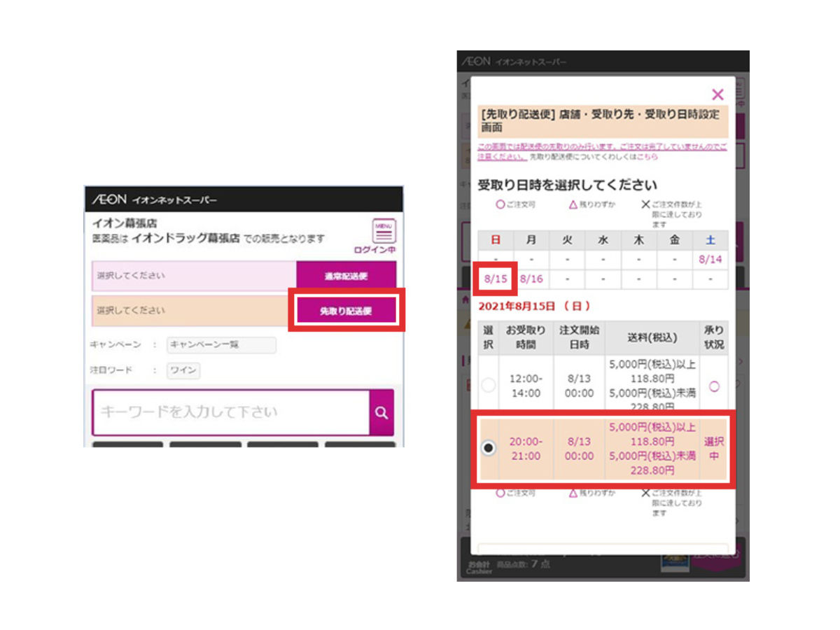Open the MENU hamburger icon

pos(384,231)
